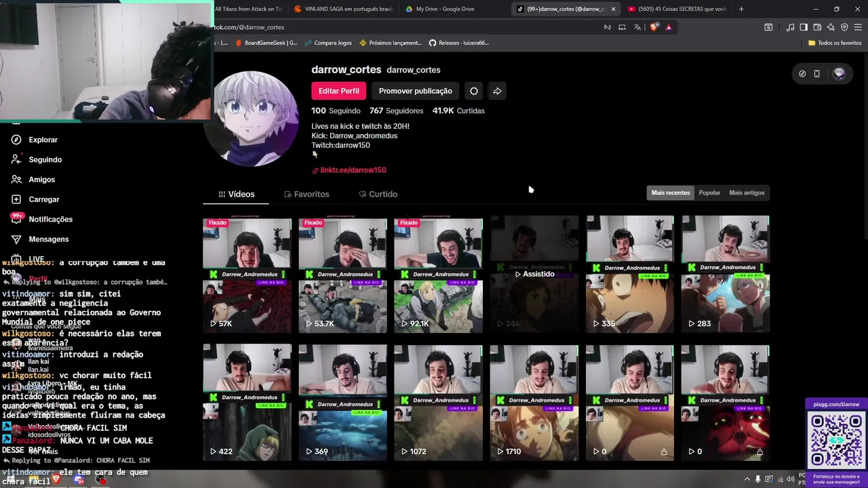Switch to the Vídeos tab
868x488 pixels.
pyautogui.click(x=236, y=194)
